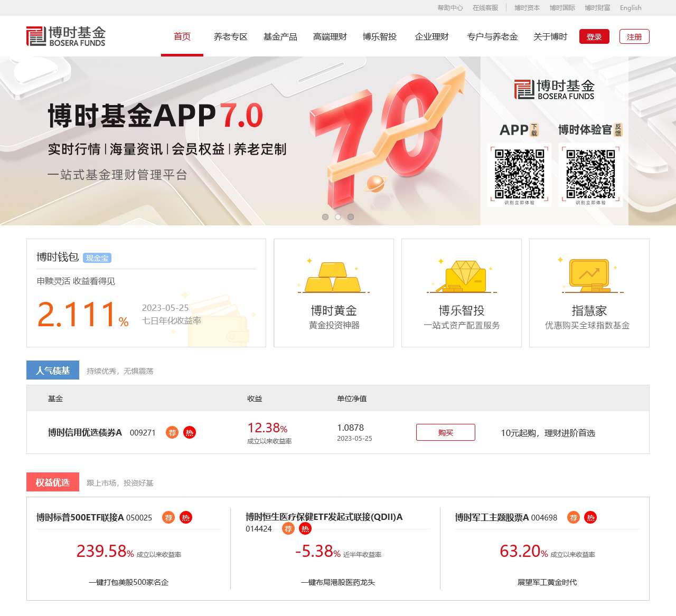Click the 博乐智投 card title text
The height and width of the screenshot is (616, 676).
point(462,310)
